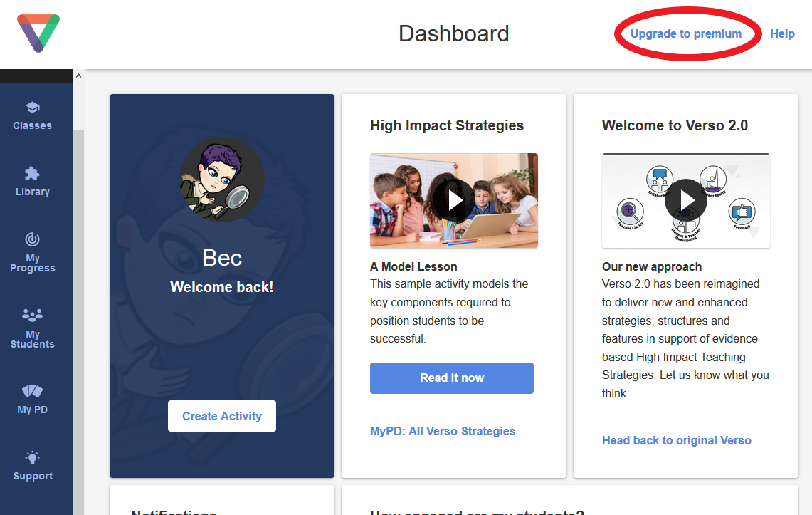Play the High Impact Strategies video

pyautogui.click(x=453, y=200)
